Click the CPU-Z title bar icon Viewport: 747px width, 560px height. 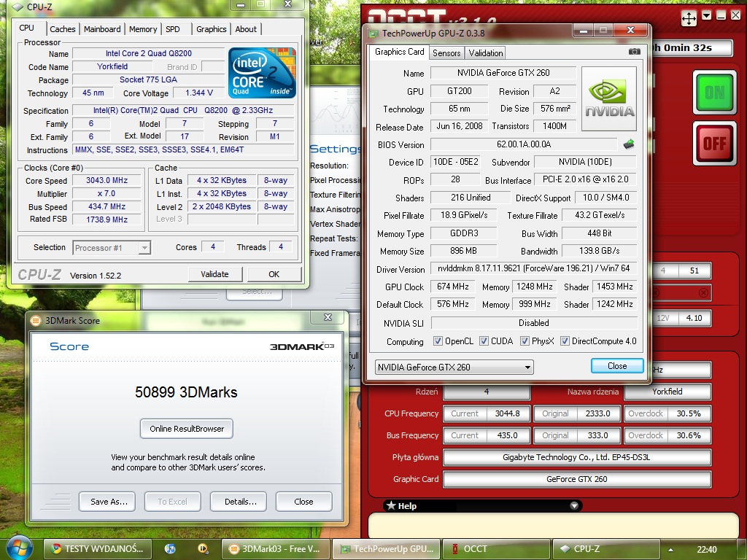[18, 7]
